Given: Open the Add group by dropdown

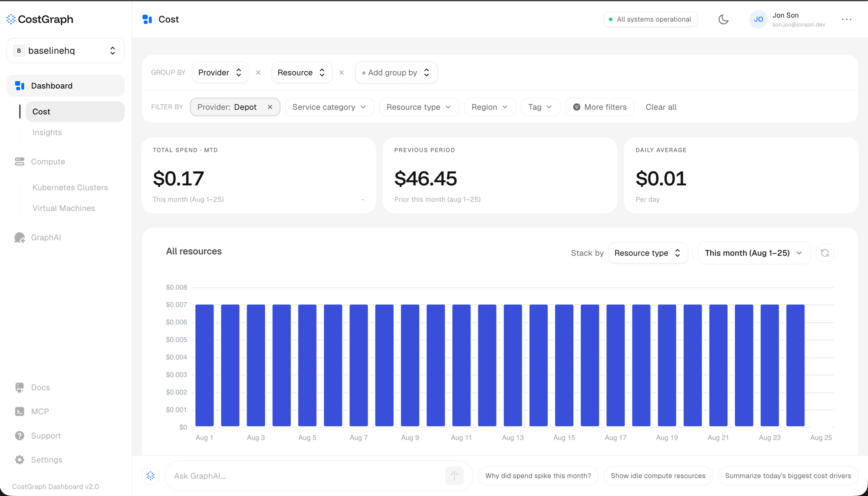Looking at the screenshot, I should 396,73.
